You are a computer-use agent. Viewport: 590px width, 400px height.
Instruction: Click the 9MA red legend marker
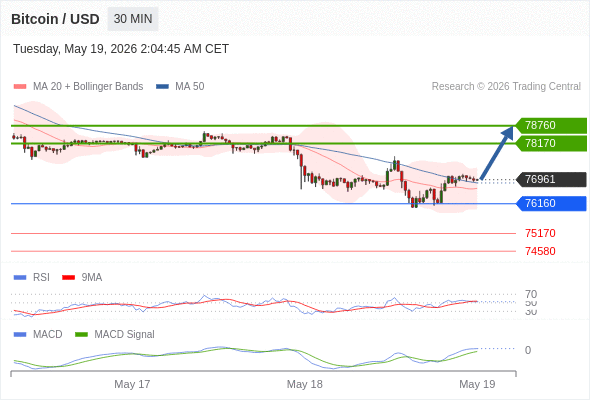(68, 278)
